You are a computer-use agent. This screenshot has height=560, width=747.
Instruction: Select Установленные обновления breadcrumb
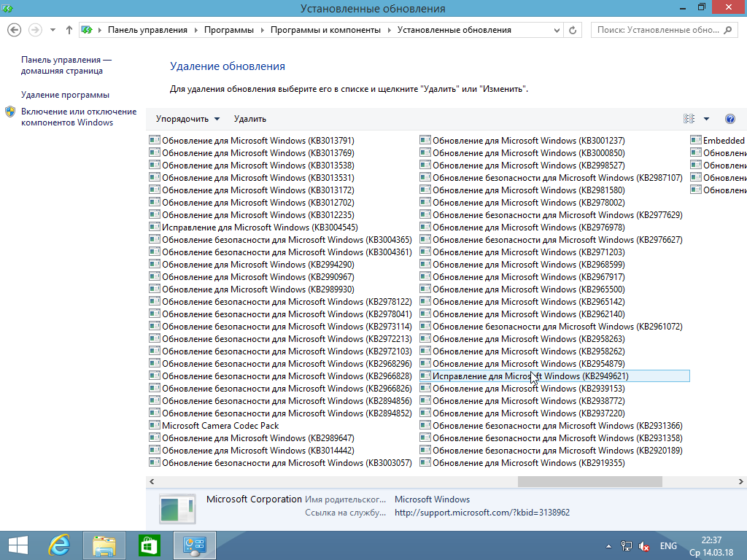[x=454, y=30]
